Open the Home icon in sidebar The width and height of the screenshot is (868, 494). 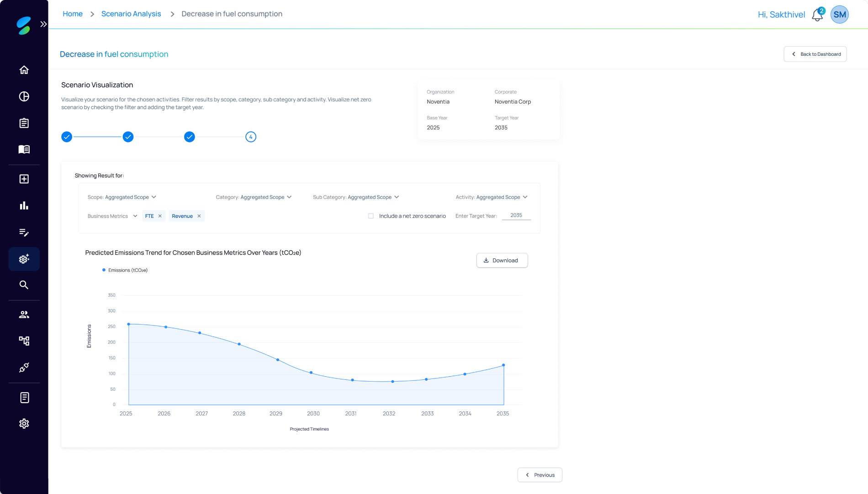click(x=24, y=70)
